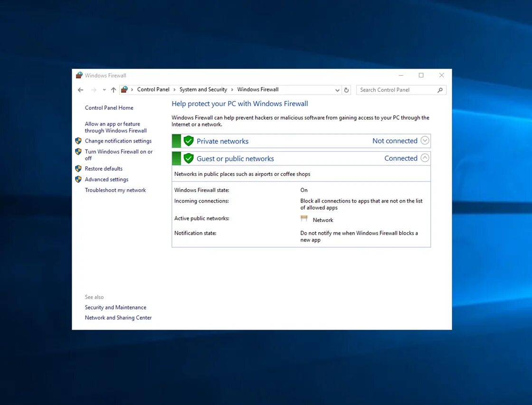The height and width of the screenshot is (405, 532).
Task: Select System and Security breadcrumb
Action: pos(203,90)
